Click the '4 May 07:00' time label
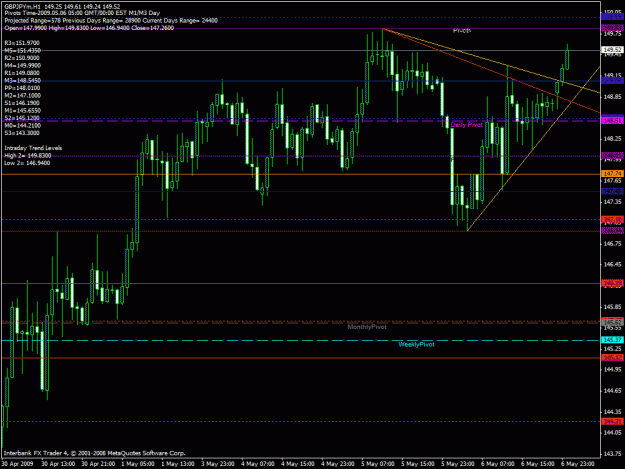This screenshot has height=469, width=625. point(258,464)
